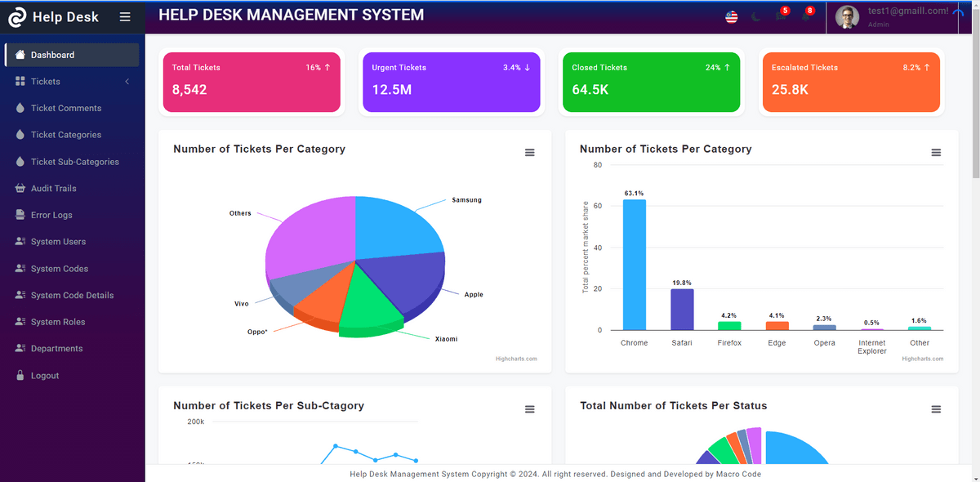980x482 pixels.
Task: Click the user avatar photo
Action: click(x=847, y=16)
